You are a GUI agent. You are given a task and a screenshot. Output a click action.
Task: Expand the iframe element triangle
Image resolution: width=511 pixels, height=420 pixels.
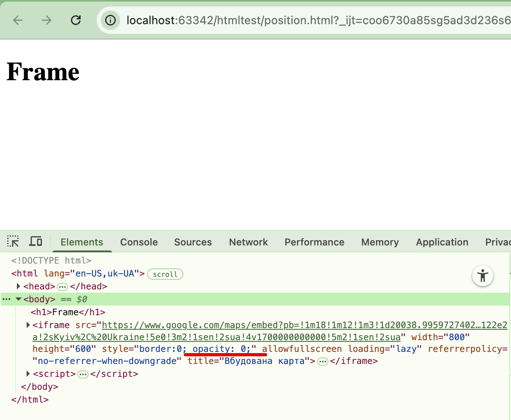tap(28, 325)
